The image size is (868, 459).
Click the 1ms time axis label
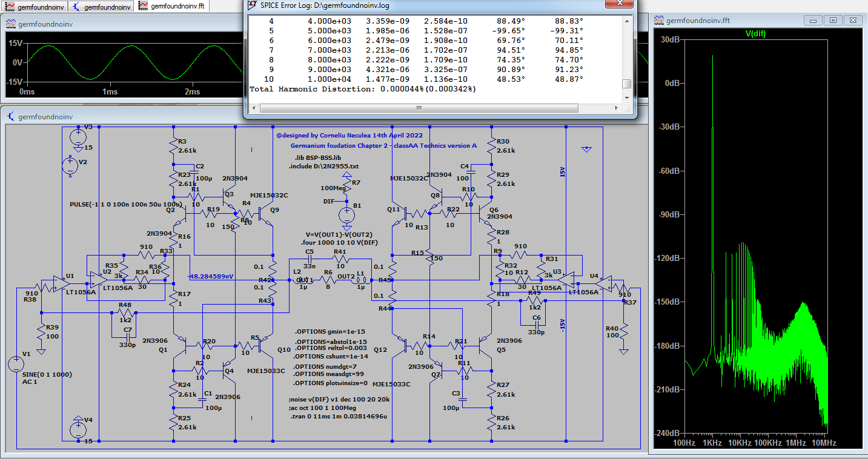110,92
